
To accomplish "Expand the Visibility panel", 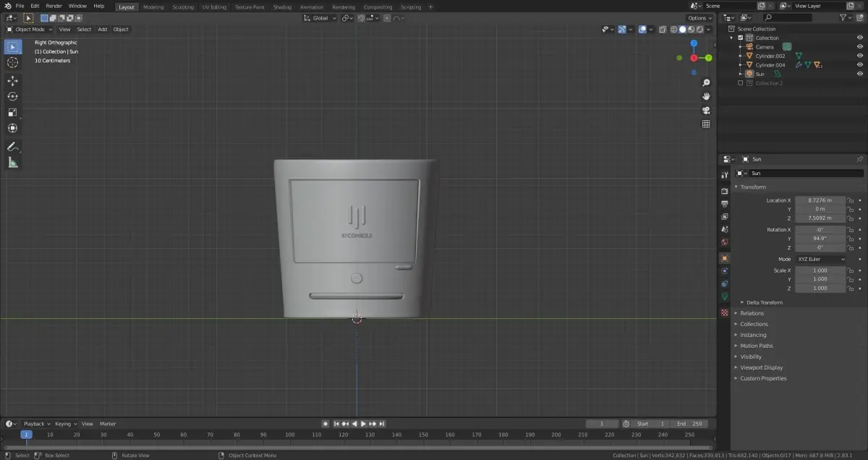I will pyautogui.click(x=751, y=357).
